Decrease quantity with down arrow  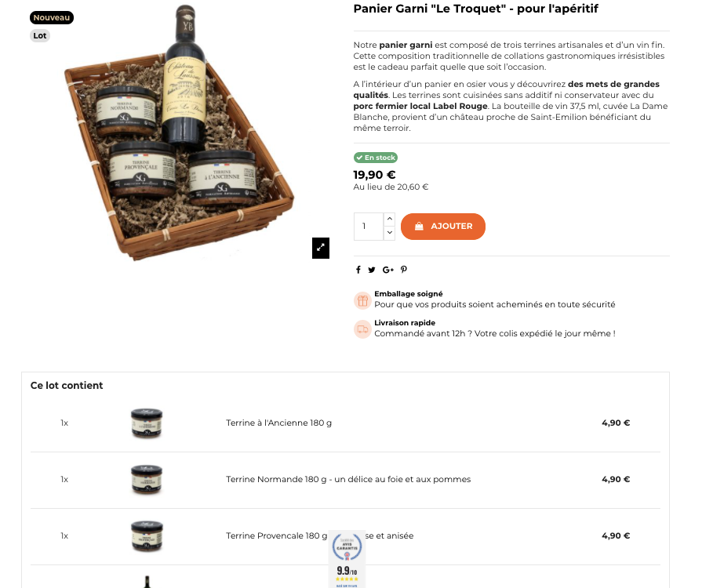click(389, 233)
